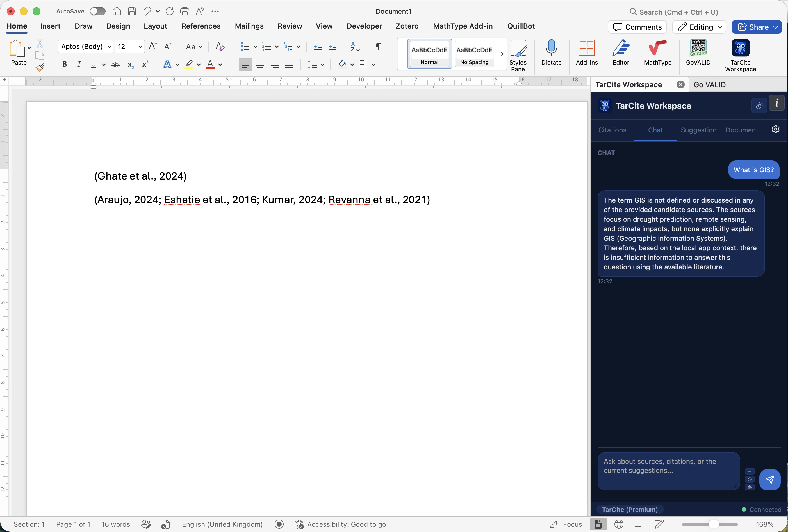Click the Sort A to Z icon
Image resolution: width=788 pixels, height=532 pixels.
tap(355, 46)
